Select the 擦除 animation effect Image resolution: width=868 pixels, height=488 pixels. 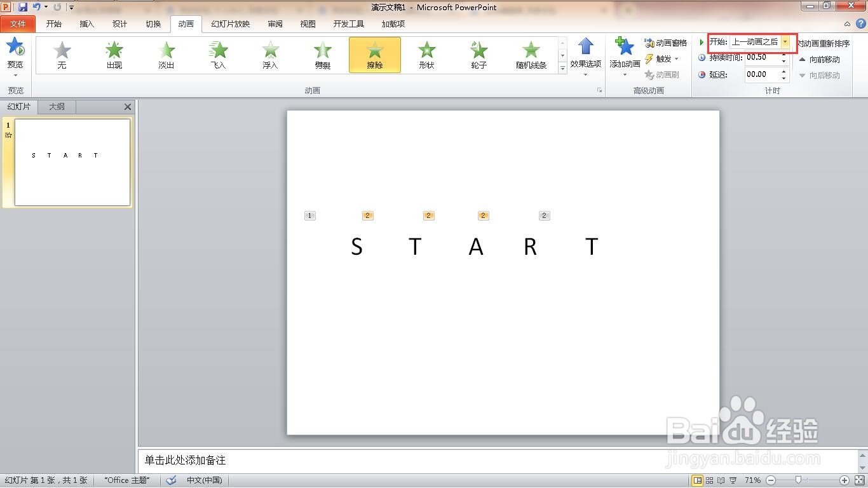point(375,55)
